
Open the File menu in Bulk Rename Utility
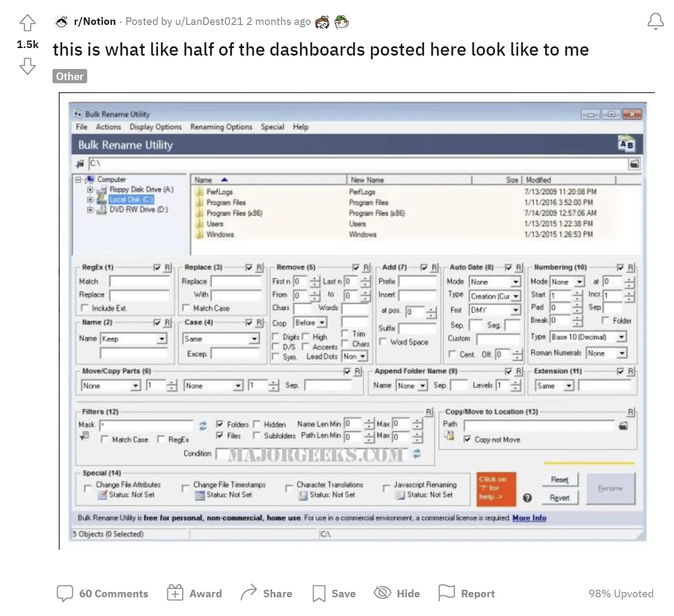[81, 127]
